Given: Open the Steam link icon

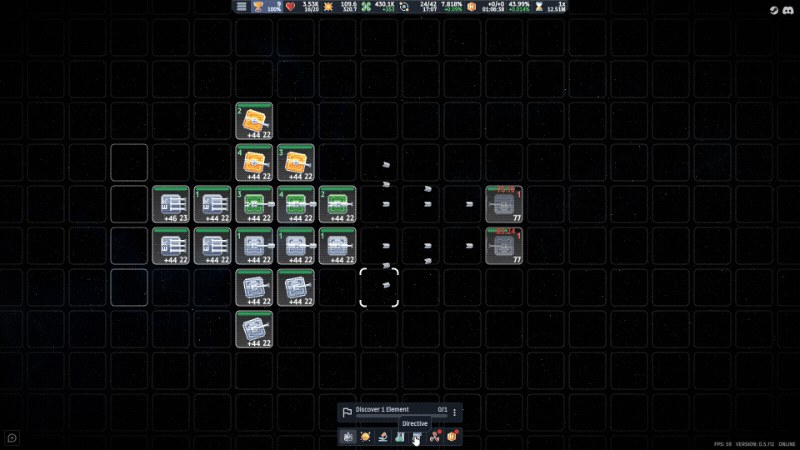Looking at the screenshot, I should tap(774, 10).
